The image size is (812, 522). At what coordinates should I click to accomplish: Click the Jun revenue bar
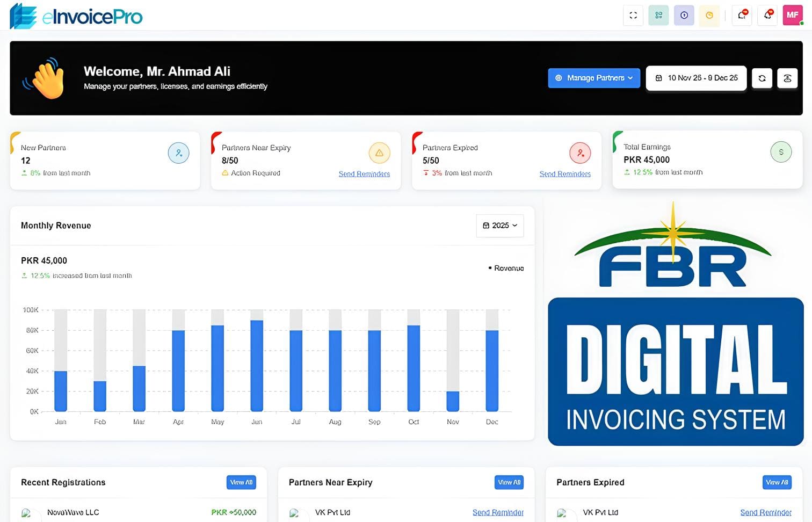[x=257, y=366]
